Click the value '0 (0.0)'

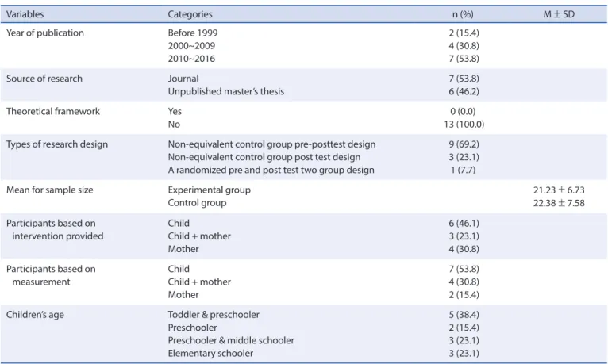click(463, 112)
